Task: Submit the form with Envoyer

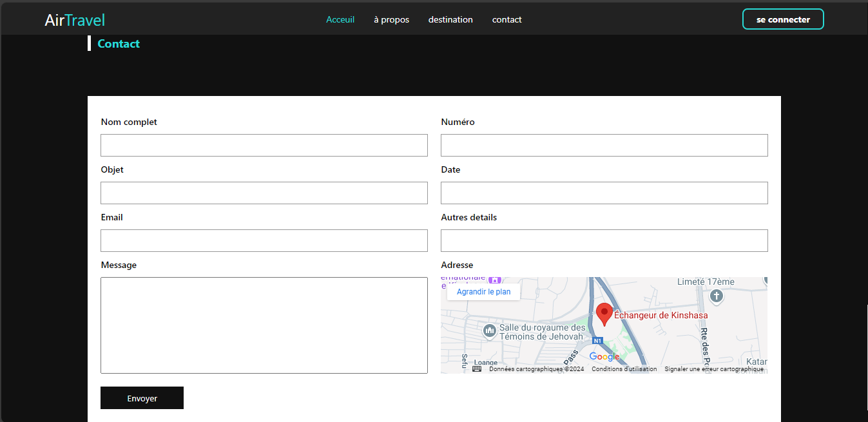Action: pos(142,398)
